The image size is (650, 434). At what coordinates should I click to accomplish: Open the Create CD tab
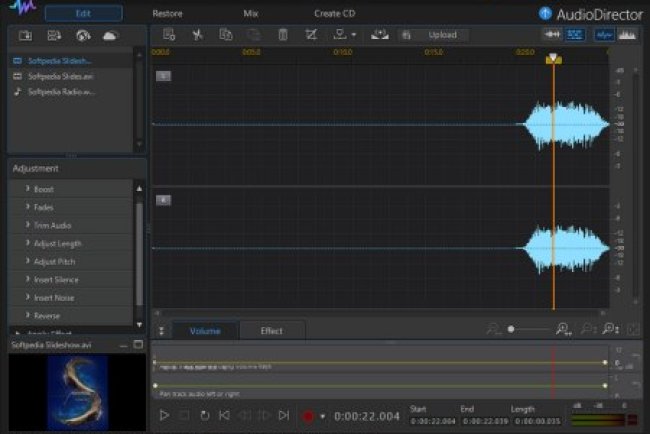(335, 14)
